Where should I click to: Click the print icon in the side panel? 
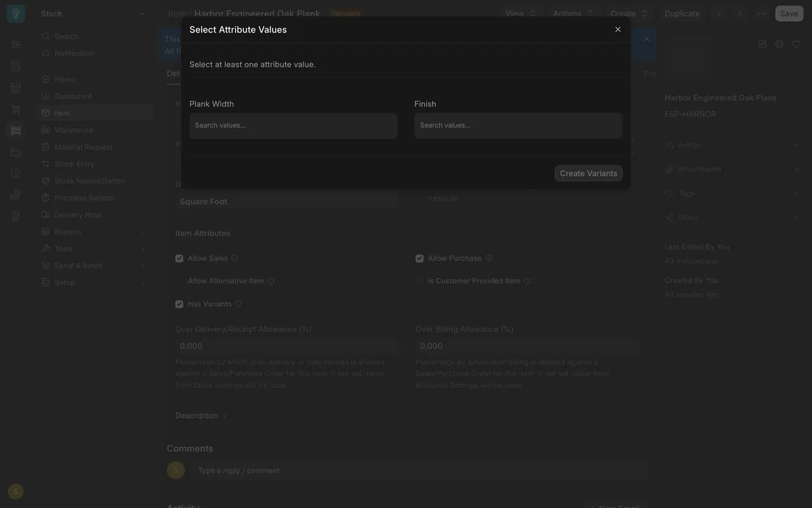780,44
